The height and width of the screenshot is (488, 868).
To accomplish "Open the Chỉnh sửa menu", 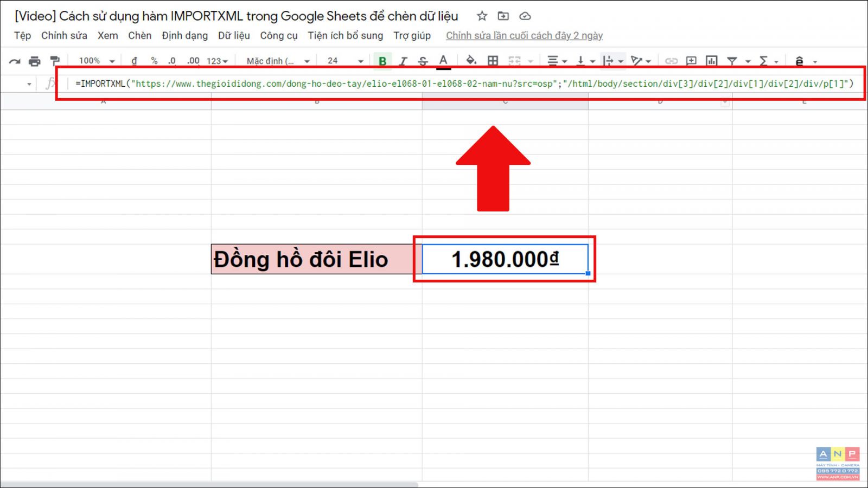I will pos(64,36).
